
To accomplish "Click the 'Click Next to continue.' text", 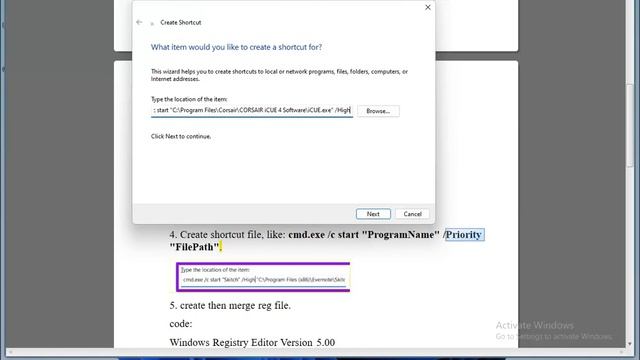I will [181, 136].
